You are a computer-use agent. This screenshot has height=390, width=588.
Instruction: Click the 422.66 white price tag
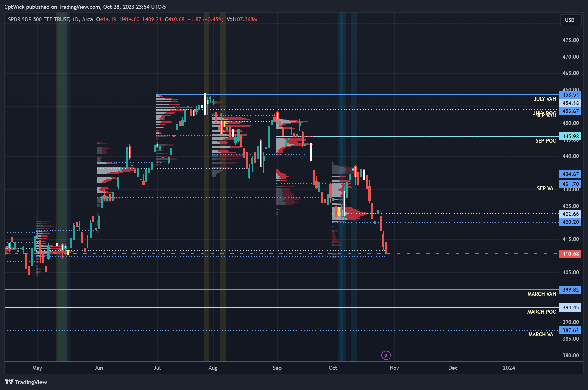point(570,214)
